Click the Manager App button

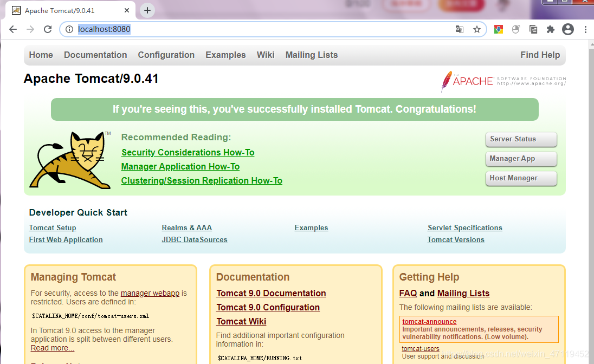point(521,159)
